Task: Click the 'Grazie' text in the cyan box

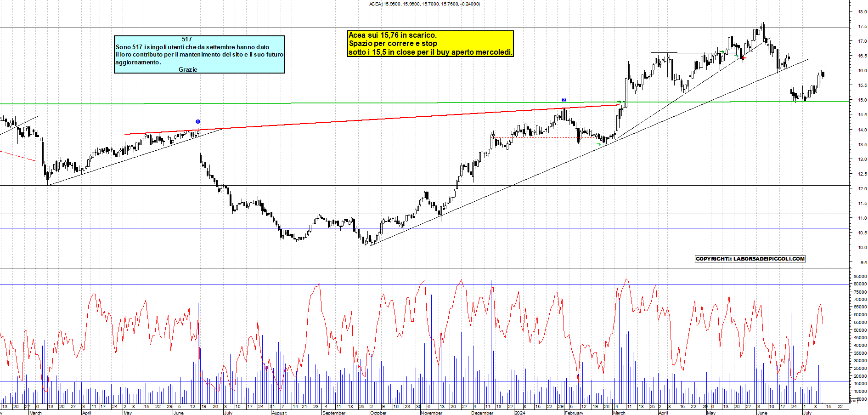Action: (188, 69)
